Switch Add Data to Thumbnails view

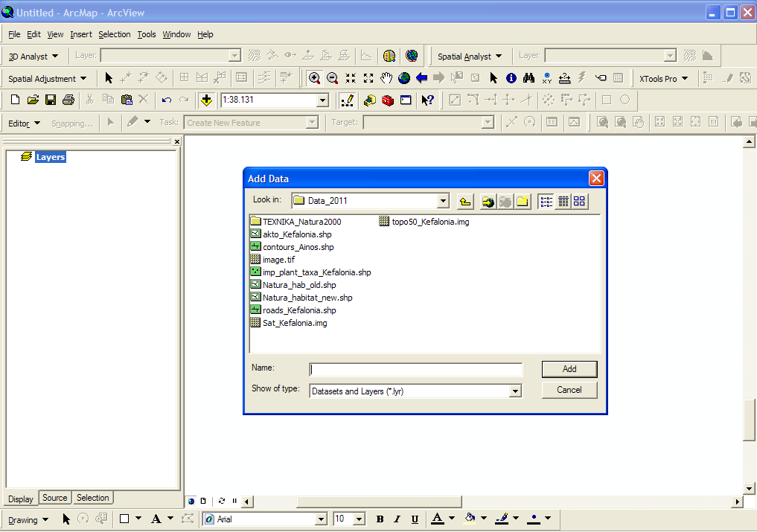coord(579,202)
